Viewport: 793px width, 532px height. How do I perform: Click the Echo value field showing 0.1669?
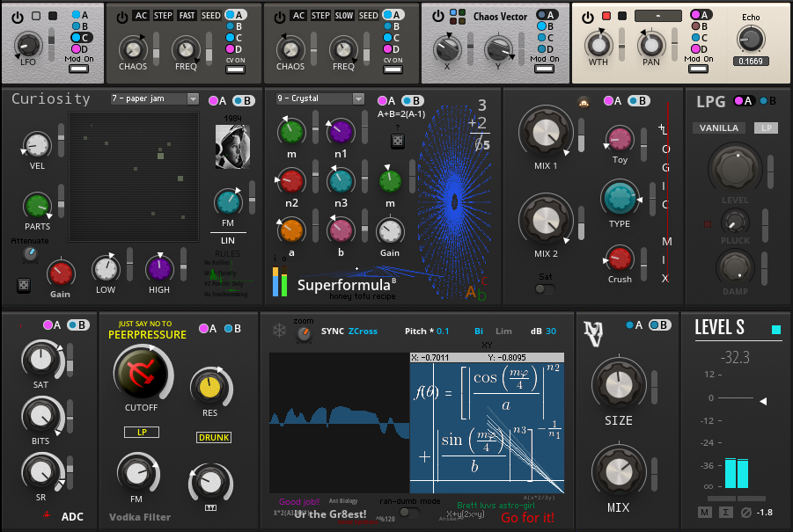tap(751, 62)
